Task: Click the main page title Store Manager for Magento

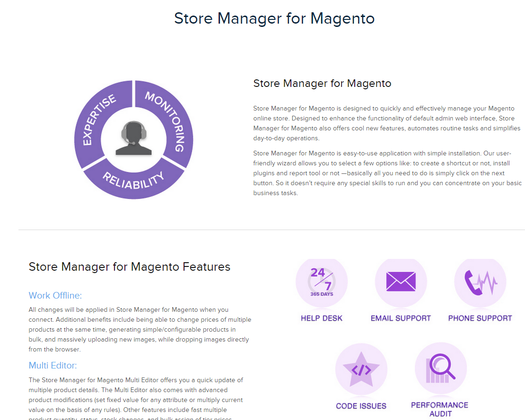Action: tap(274, 18)
